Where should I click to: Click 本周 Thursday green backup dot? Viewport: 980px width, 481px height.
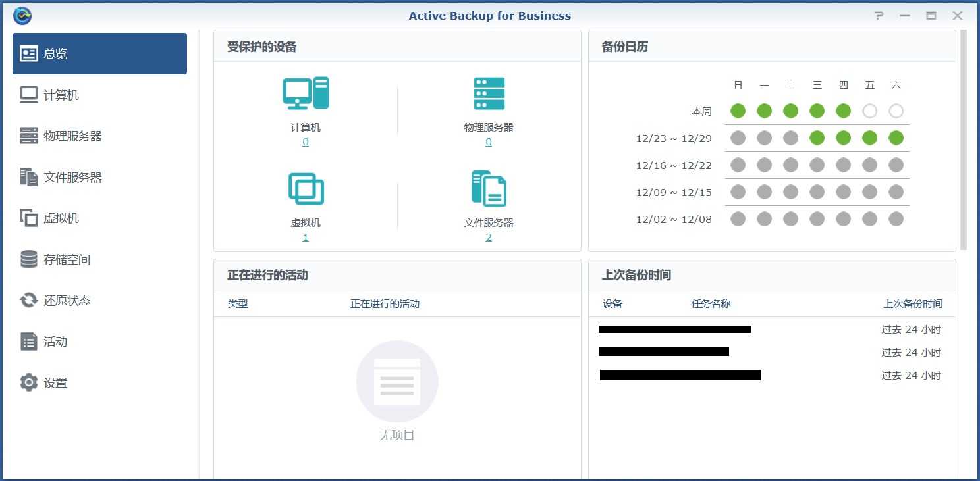point(844,111)
